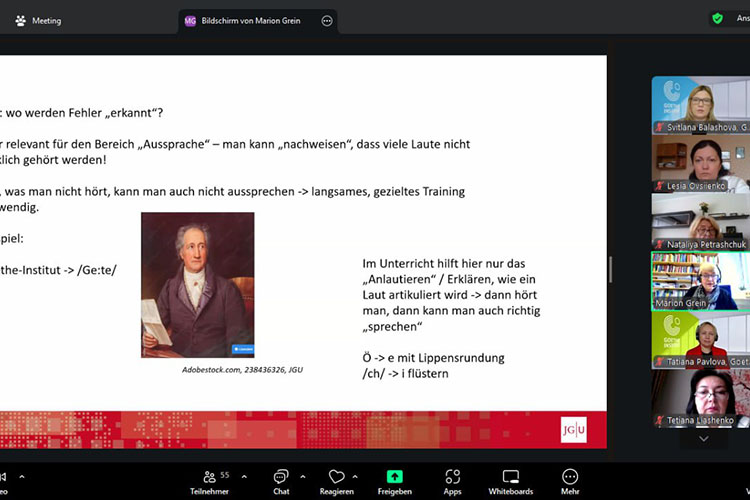Expand the Teilnehmer options arrow
Image resolution: width=750 pixels, height=500 pixels.
(245, 477)
